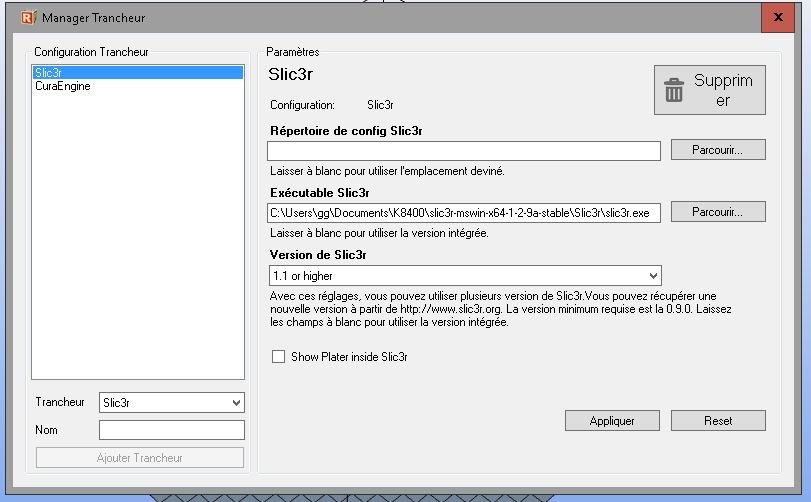Click the Répertoire de config Slic3r field
Screen dimensions: 811x502
[x=463, y=151]
